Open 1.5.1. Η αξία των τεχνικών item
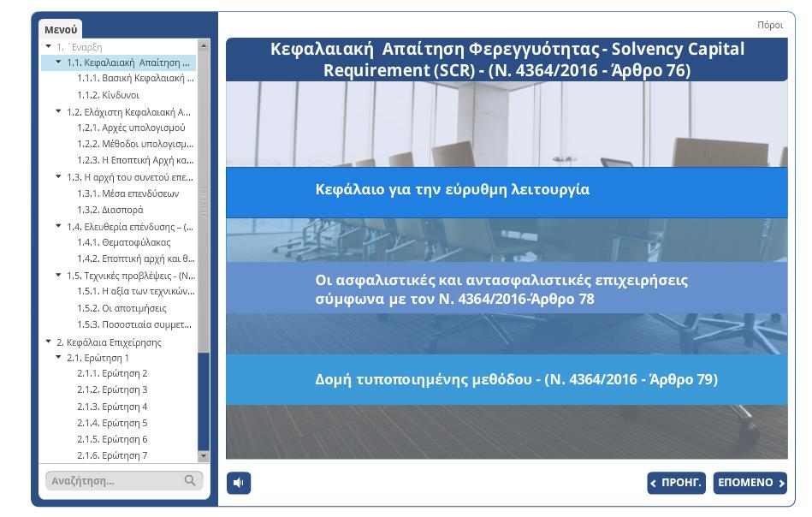The height and width of the screenshot is (517, 812). click(136, 291)
